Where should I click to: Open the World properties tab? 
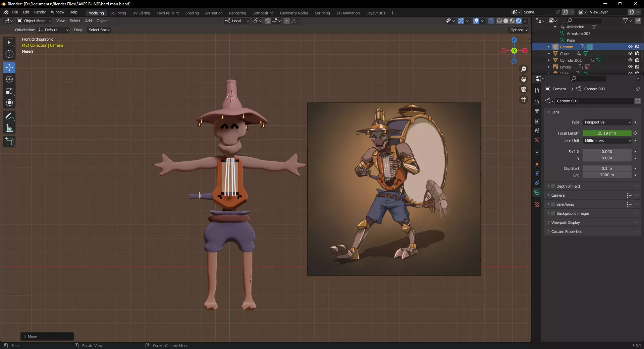click(x=537, y=140)
